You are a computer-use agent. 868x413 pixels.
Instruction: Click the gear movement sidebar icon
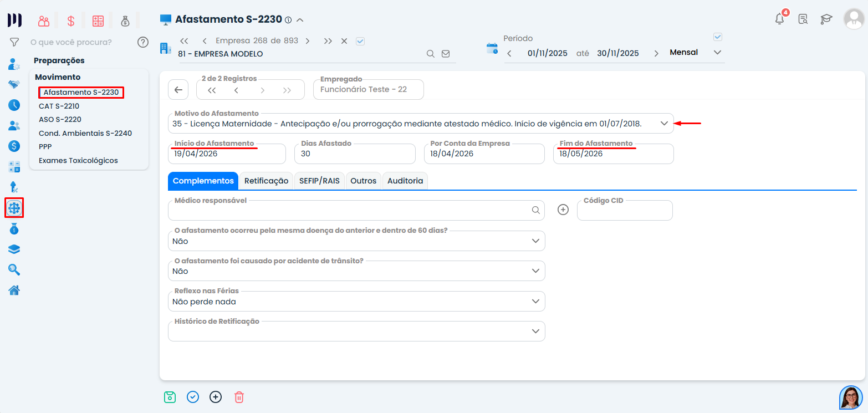coord(14,208)
